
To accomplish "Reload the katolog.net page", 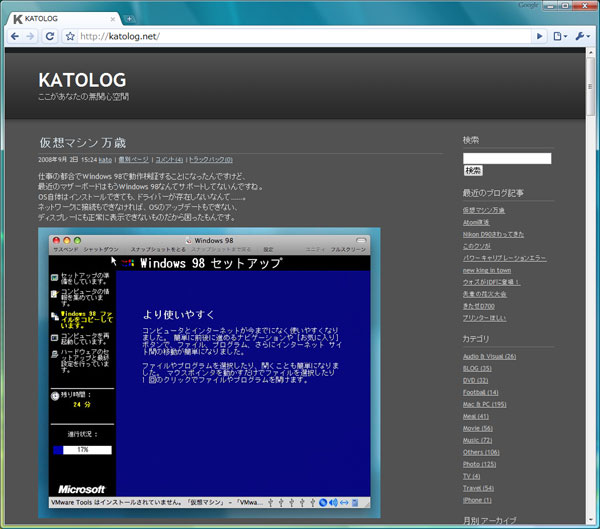I will (50, 36).
